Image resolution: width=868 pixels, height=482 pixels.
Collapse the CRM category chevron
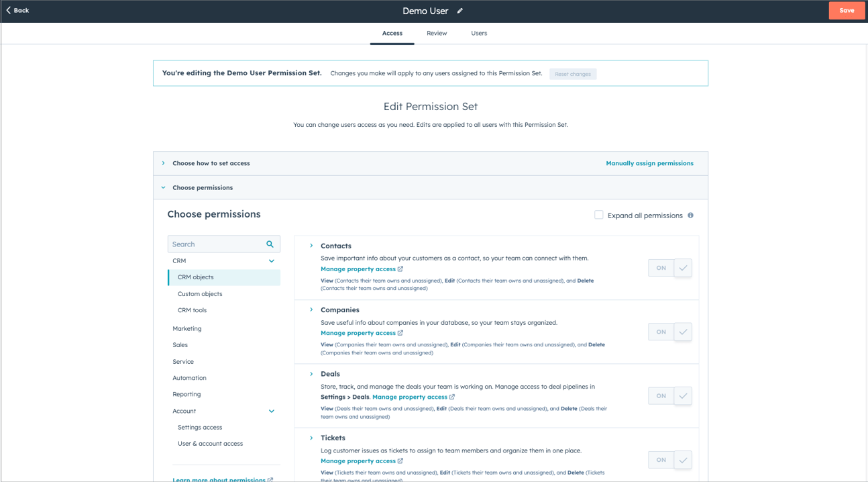tap(271, 261)
